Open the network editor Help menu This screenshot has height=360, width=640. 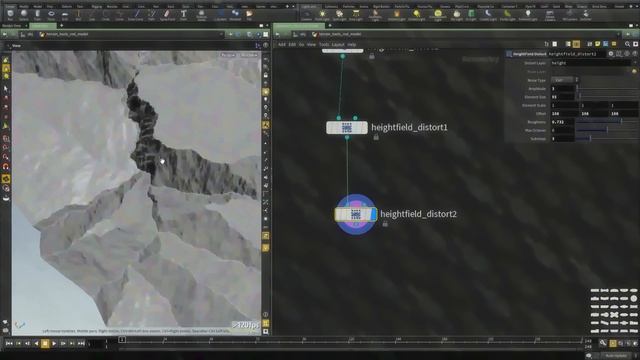[352, 44]
